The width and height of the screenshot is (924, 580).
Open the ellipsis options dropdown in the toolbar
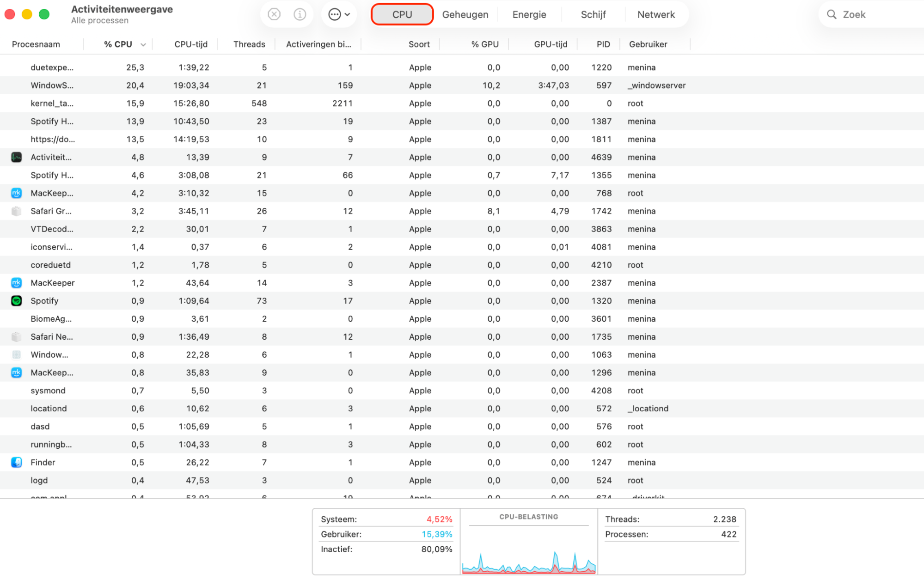pyautogui.click(x=339, y=14)
